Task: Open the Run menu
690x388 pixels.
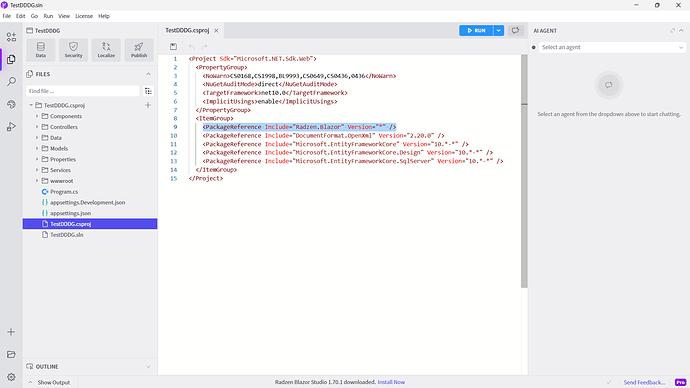Action: 48,16
